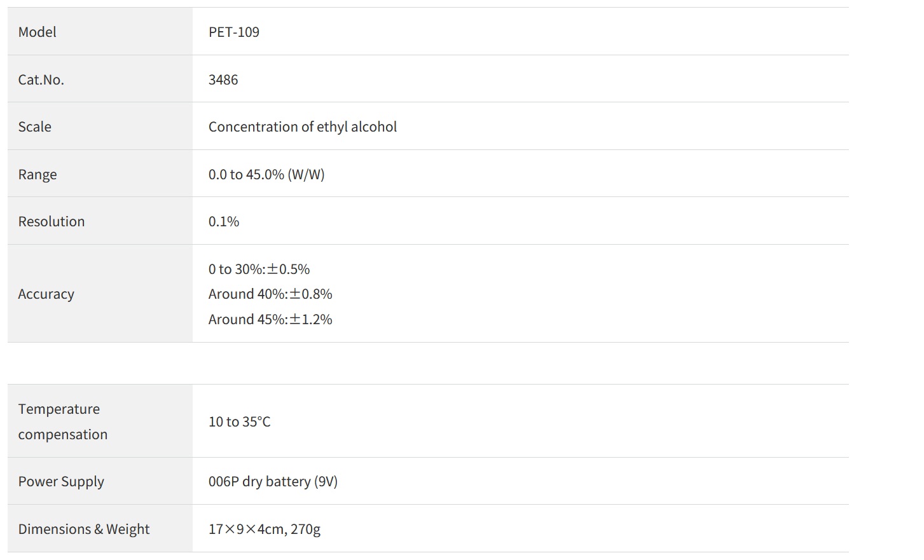
Task: Click the Around 40%:±0.8% line
Action: pos(270,294)
